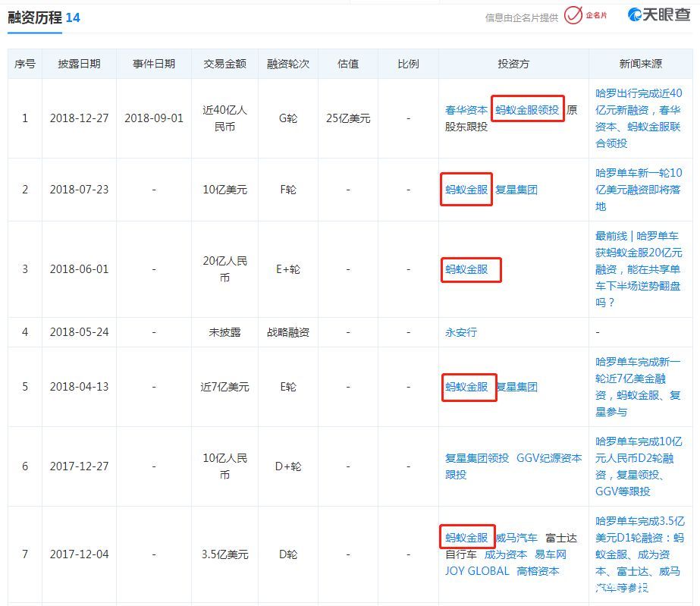This screenshot has height=606, width=700.
Task: Click the 比例 column header
Action: click(x=408, y=64)
